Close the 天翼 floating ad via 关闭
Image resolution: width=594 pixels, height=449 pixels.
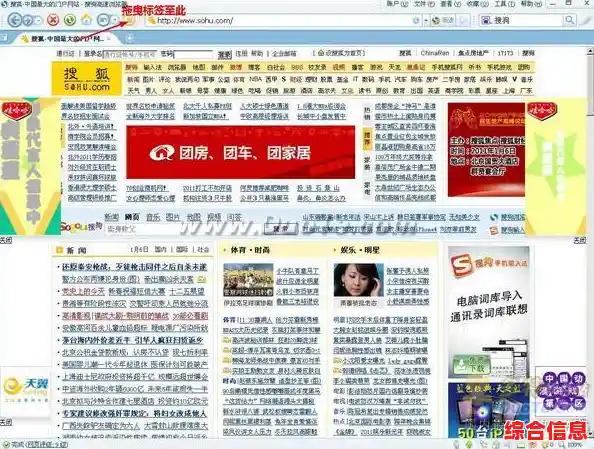[6, 422]
